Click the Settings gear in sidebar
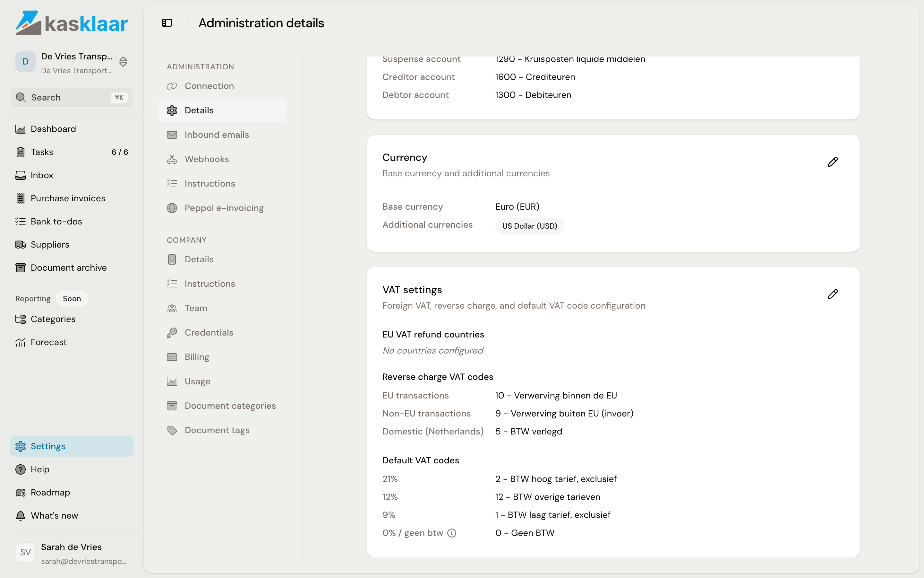The image size is (924, 578). click(20, 446)
